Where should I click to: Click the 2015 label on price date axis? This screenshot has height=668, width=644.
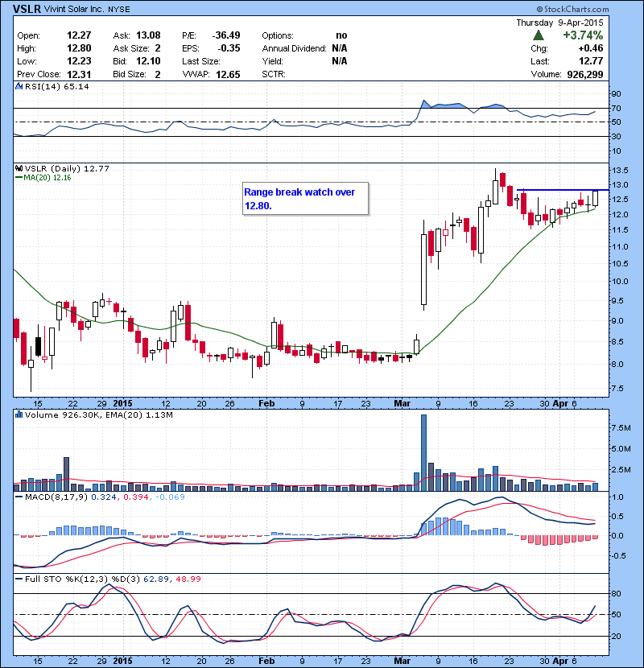click(122, 403)
